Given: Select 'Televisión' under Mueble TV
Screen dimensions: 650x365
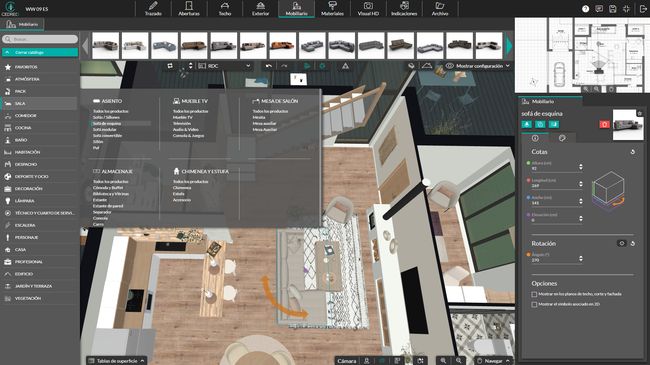Looking at the screenshot, I should click(x=182, y=124).
